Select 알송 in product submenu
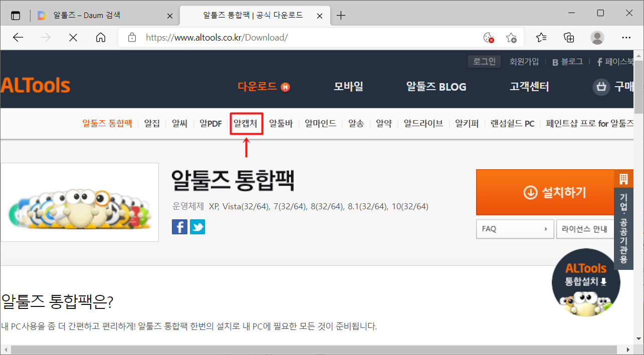 356,123
